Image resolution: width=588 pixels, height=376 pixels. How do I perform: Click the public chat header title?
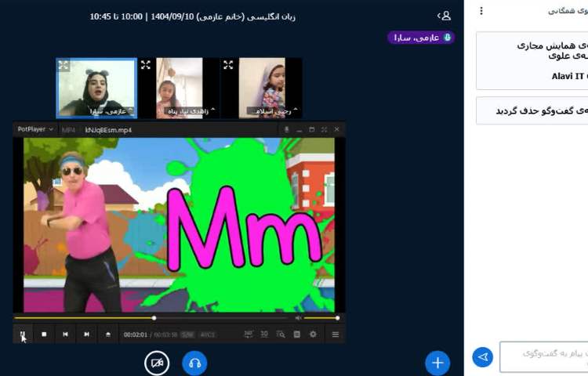[x=568, y=11]
